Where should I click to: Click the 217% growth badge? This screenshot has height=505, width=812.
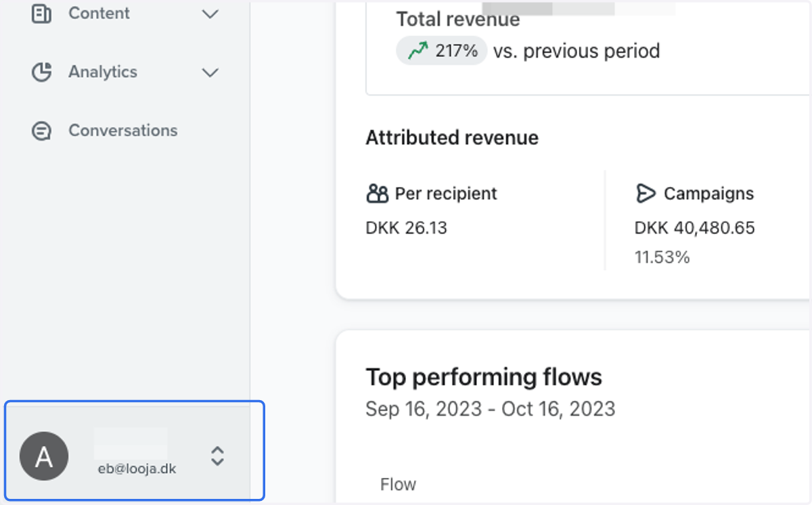441,51
